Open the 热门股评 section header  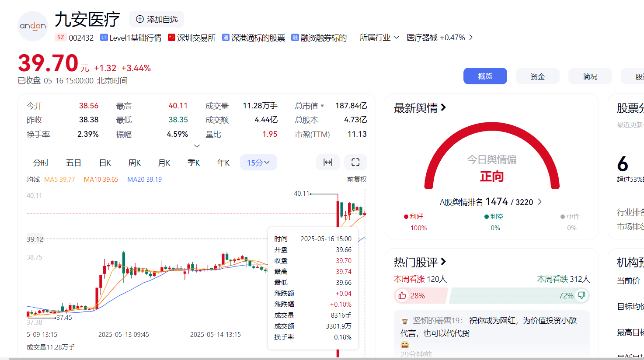[420, 262]
